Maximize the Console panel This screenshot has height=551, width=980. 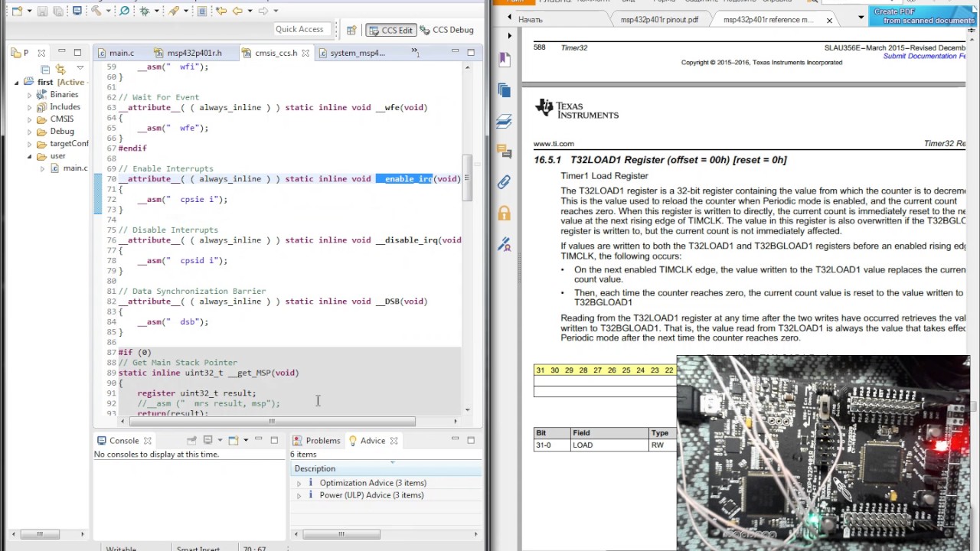274,440
